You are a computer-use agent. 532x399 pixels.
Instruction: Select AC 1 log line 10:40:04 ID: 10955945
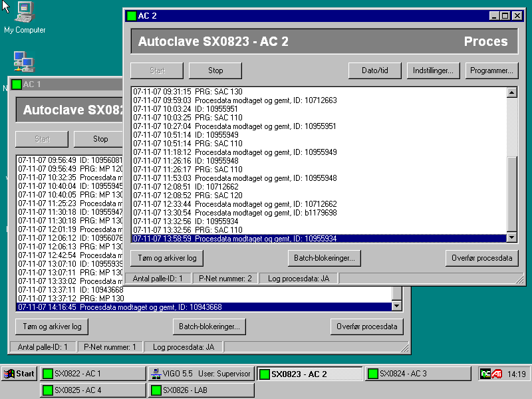coord(70,186)
